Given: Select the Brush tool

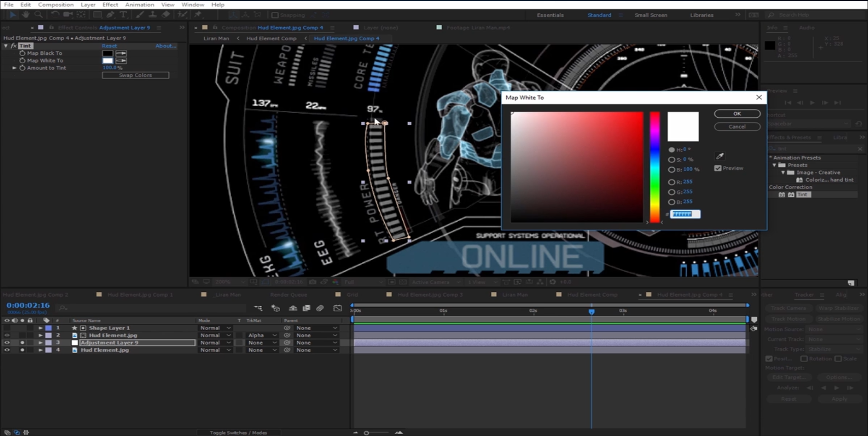Looking at the screenshot, I should click(140, 15).
